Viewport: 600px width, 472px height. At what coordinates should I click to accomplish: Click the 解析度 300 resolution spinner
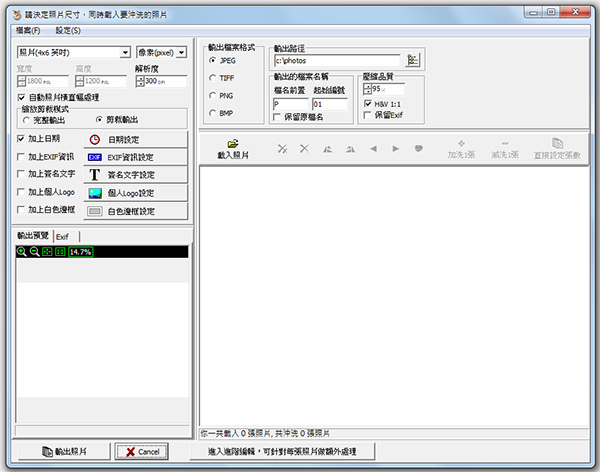pos(140,81)
